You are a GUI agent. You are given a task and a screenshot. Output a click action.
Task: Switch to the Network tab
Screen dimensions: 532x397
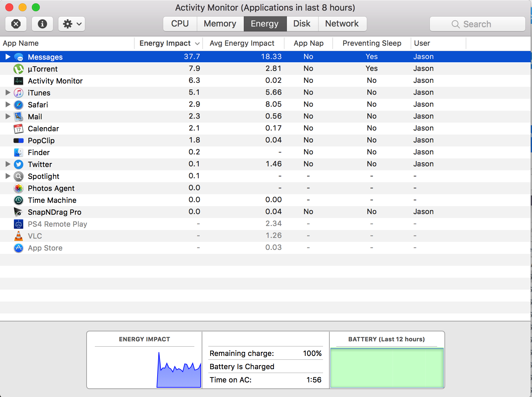[x=342, y=24]
